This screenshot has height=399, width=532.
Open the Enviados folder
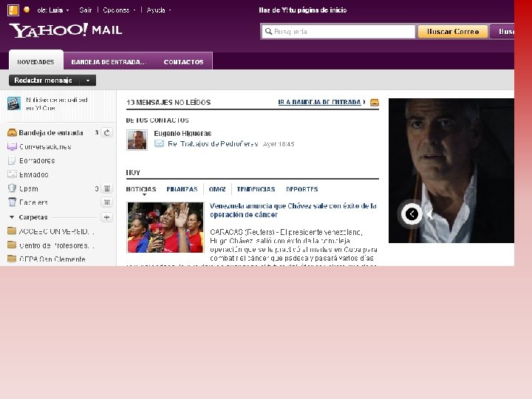click(33, 174)
